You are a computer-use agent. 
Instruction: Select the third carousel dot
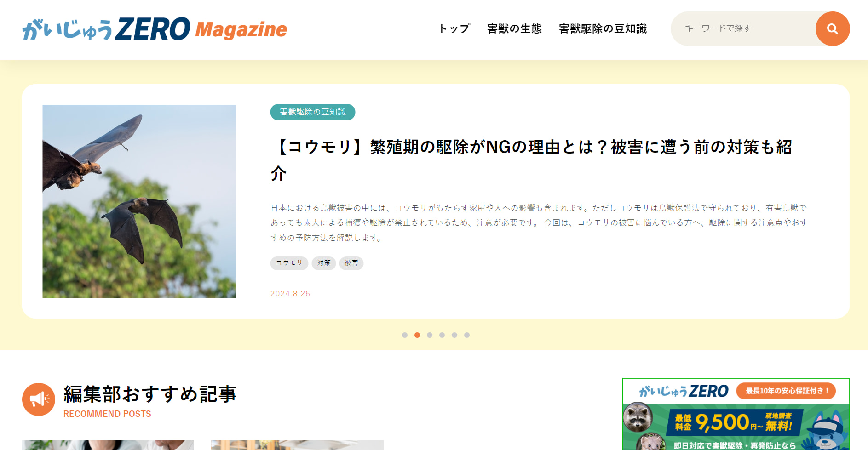(430, 335)
